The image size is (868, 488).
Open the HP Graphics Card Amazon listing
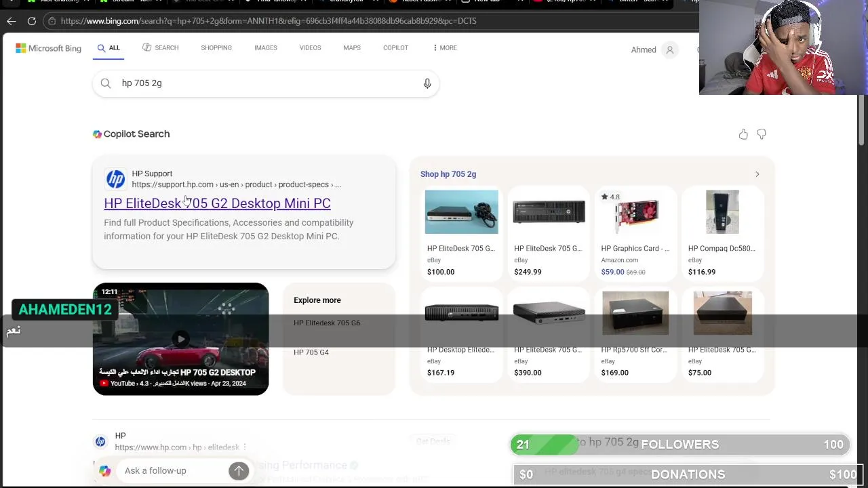(x=635, y=234)
